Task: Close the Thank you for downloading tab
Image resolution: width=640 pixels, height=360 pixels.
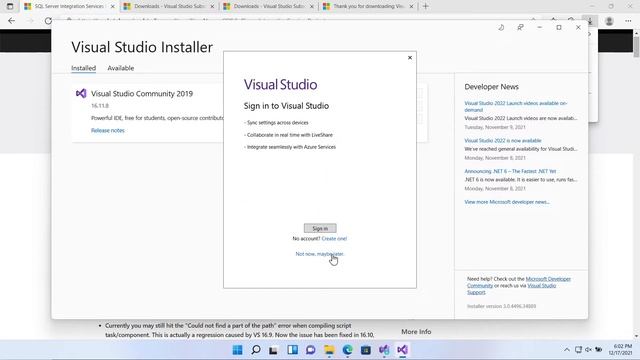Action: (411, 7)
